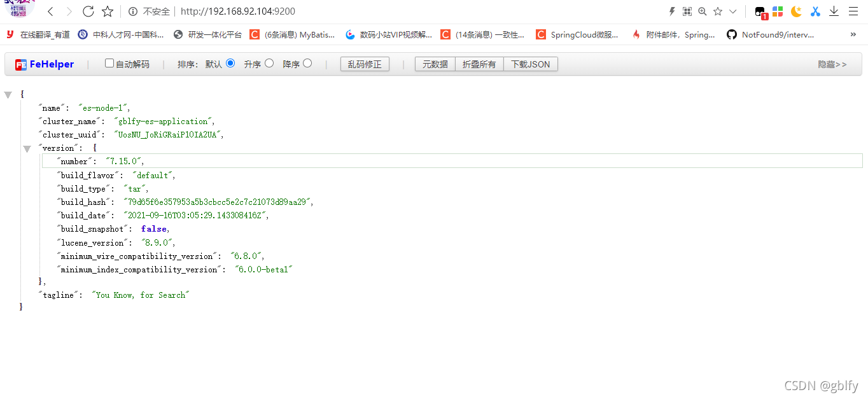Click the cluster_uuid value text
This screenshot has width=868, height=399.
[x=168, y=135]
